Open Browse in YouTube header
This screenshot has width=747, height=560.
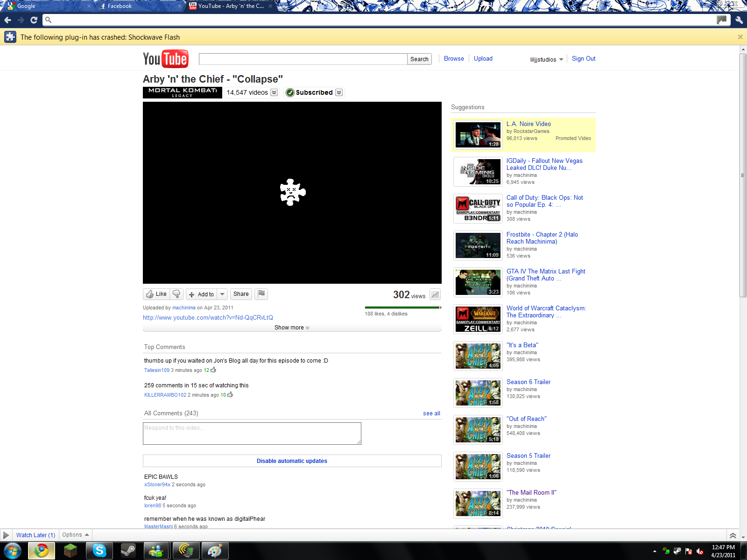(x=454, y=58)
